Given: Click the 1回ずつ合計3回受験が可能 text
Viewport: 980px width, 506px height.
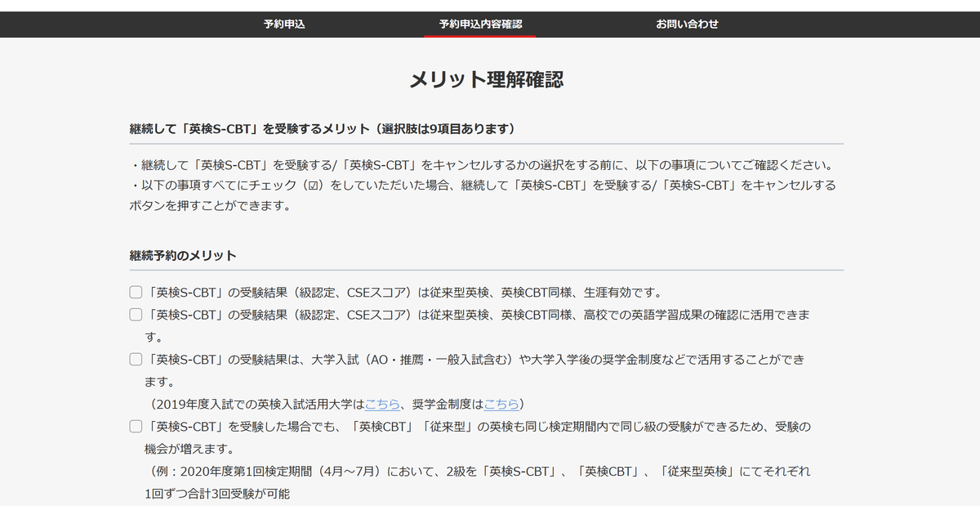Looking at the screenshot, I should (217, 494).
